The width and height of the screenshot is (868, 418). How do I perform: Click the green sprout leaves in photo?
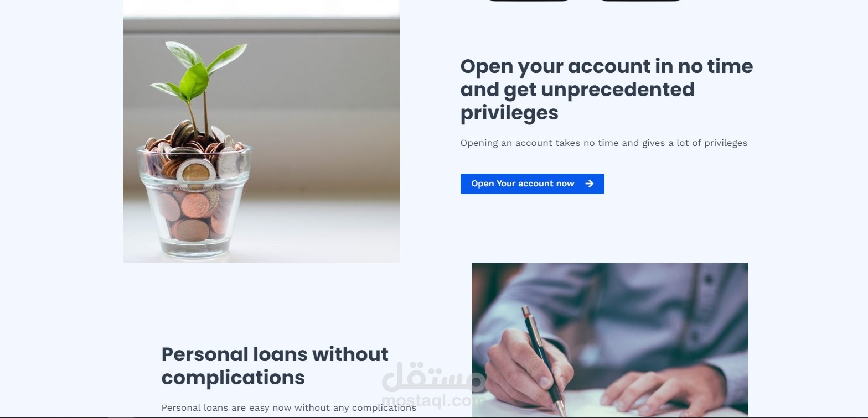199,71
